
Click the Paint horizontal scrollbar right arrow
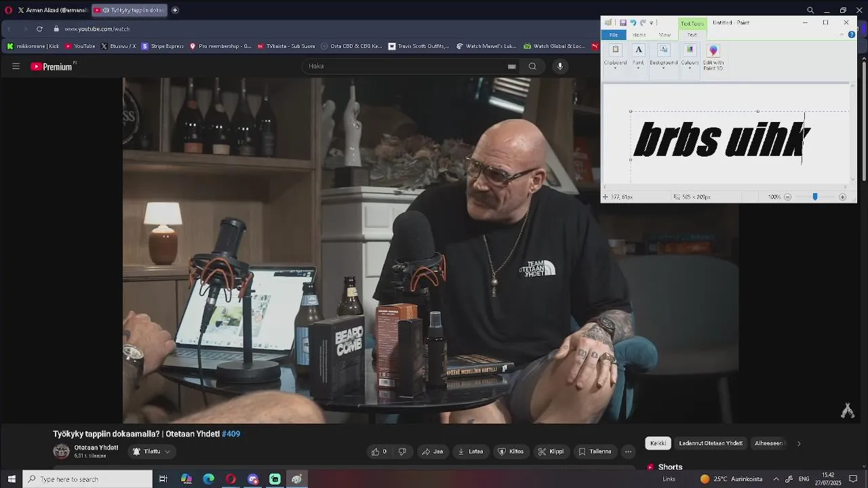coord(845,186)
